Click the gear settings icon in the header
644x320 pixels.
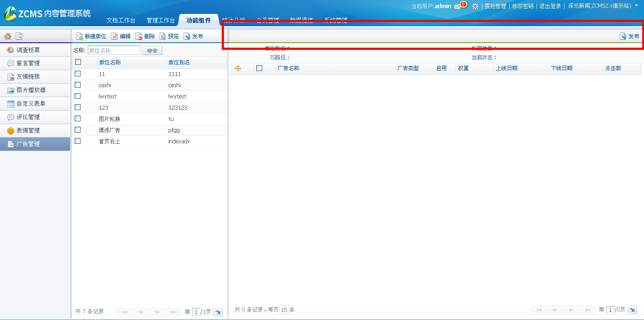(x=475, y=6)
